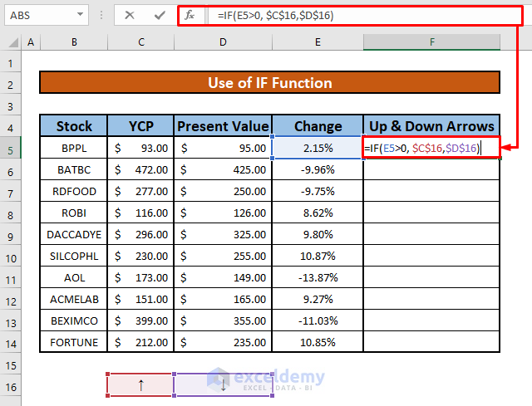Image resolution: width=532 pixels, height=406 pixels.
Task: Open Insert Function fx dialog
Action: [x=190, y=16]
